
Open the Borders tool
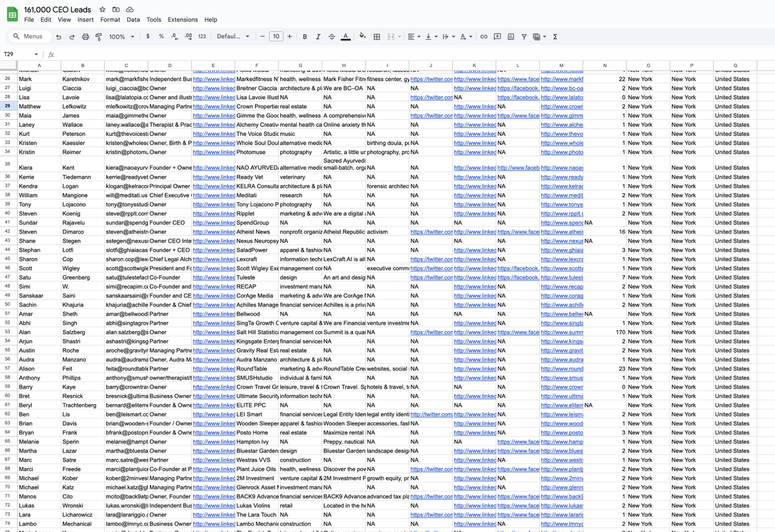point(377,37)
